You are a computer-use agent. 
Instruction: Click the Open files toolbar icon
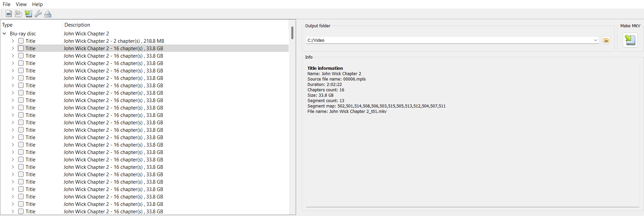(x=9, y=14)
